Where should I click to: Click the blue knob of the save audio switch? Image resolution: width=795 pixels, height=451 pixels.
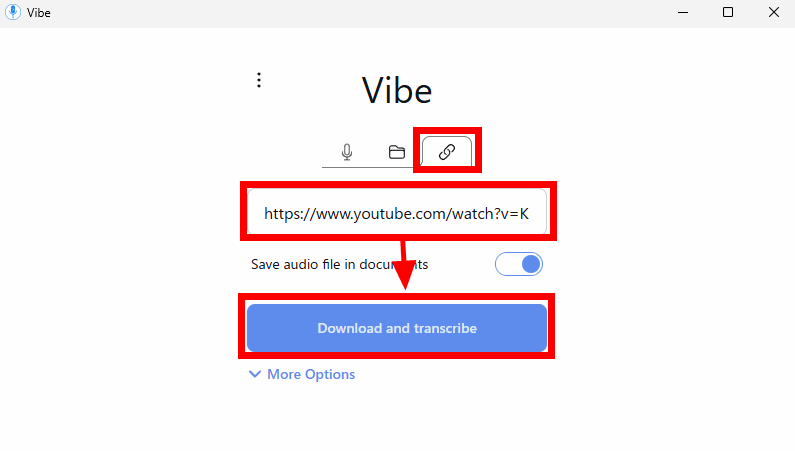pyautogui.click(x=531, y=264)
